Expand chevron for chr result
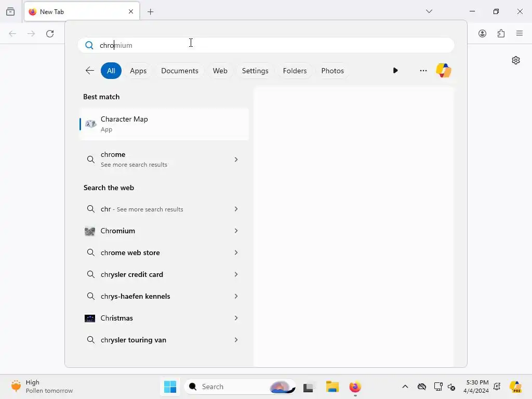Viewport: 532px width, 399px height. (236, 209)
